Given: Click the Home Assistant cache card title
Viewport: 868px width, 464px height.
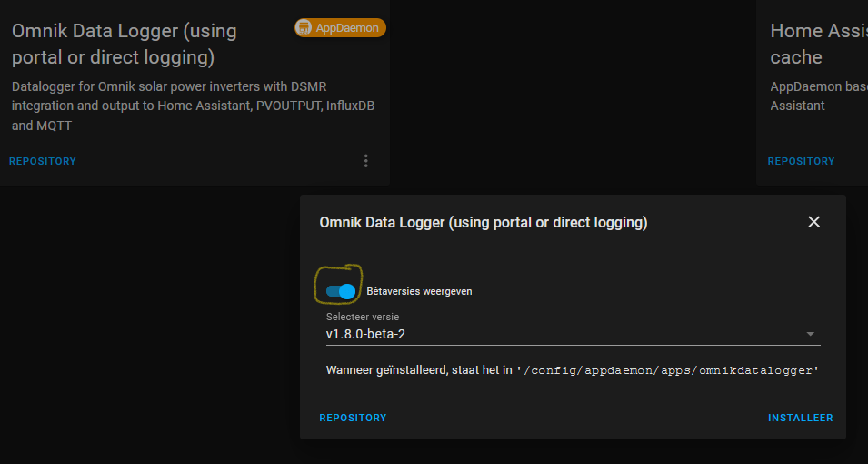Looking at the screenshot, I should coord(818,45).
